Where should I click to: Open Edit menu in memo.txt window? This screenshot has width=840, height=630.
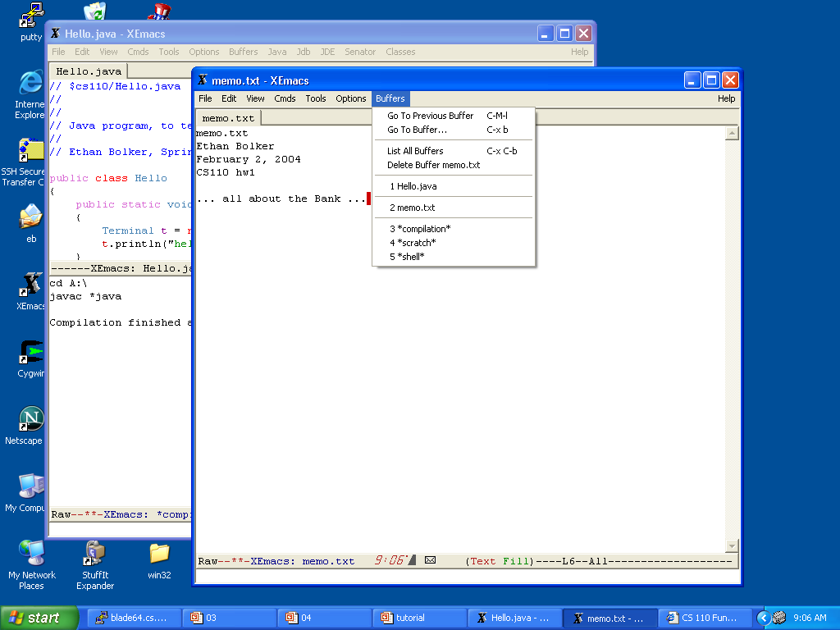point(229,98)
